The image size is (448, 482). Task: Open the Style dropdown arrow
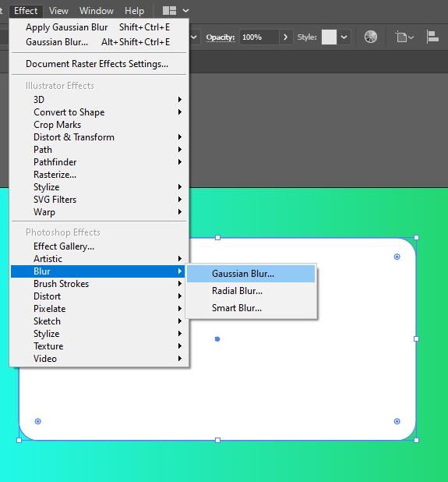tap(344, 37)
